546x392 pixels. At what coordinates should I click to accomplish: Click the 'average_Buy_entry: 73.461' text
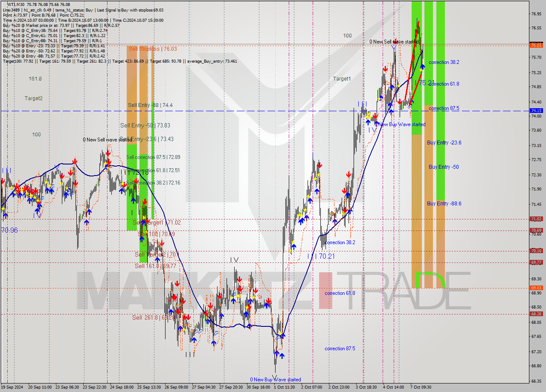click(x=213, y=61)
